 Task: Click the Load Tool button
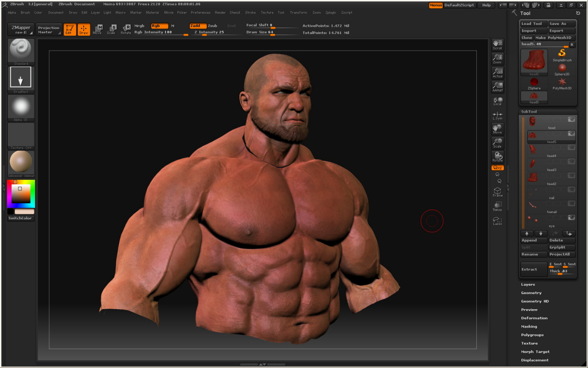[534, 24]
